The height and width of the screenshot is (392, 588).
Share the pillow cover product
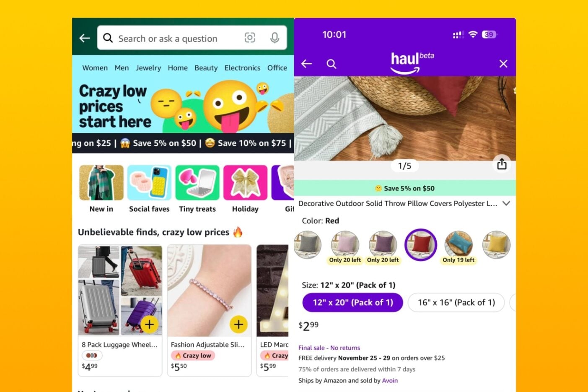502,164
